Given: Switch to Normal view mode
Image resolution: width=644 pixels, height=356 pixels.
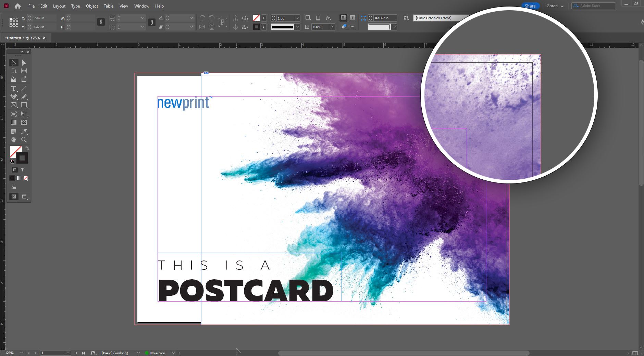Looking at the screenshot, I should click(14, 196).
